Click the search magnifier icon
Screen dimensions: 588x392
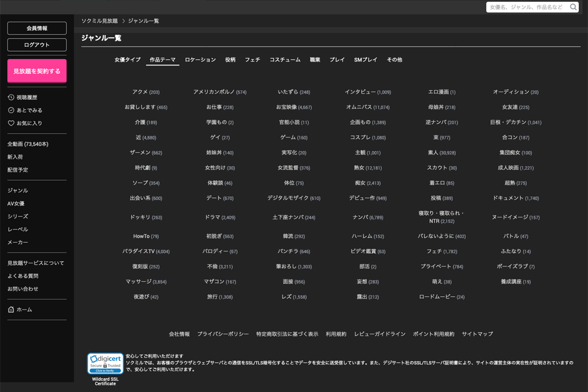[573, 7]
